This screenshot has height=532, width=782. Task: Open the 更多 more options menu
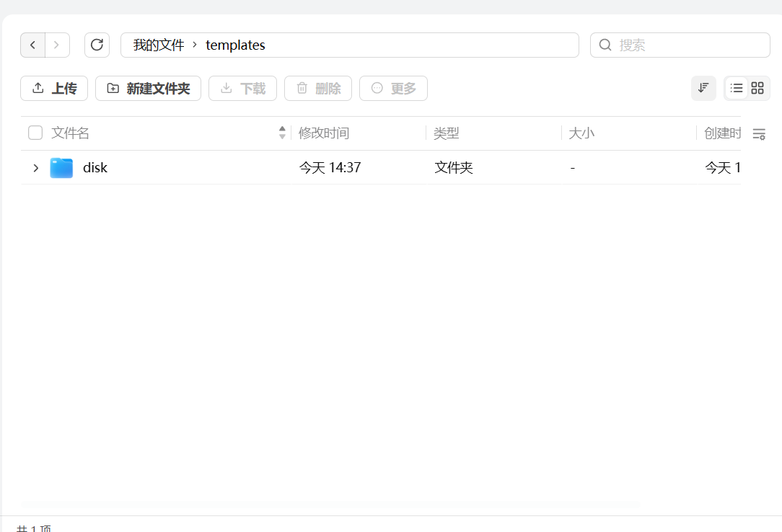tap(393, 88)
